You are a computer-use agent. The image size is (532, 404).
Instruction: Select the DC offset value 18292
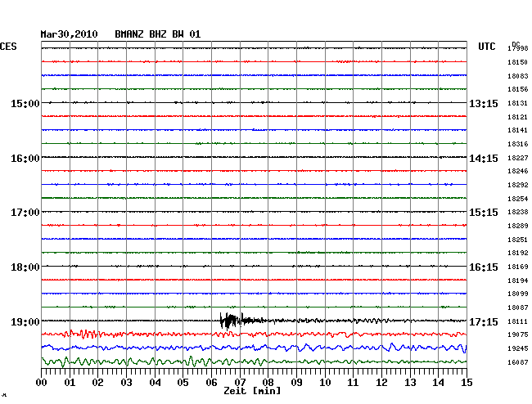[x=518, y=185]
